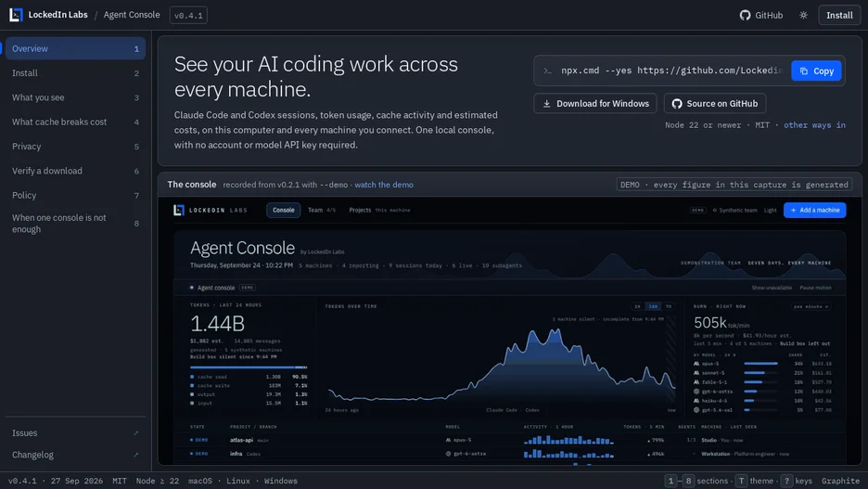Viewport: 868px width, 489px height.
Task: Open Changelog link in sidebar
Action: click(x=75, y=455)
